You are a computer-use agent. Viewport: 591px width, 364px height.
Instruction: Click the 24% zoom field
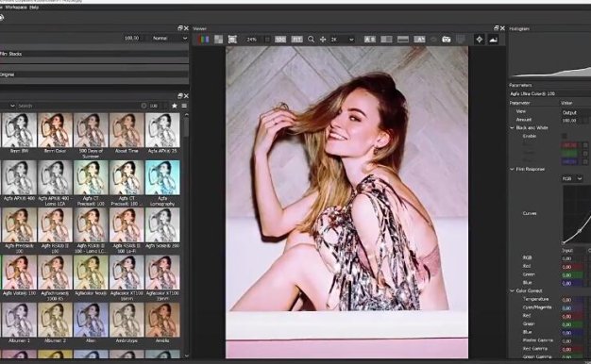click(253, 40)
